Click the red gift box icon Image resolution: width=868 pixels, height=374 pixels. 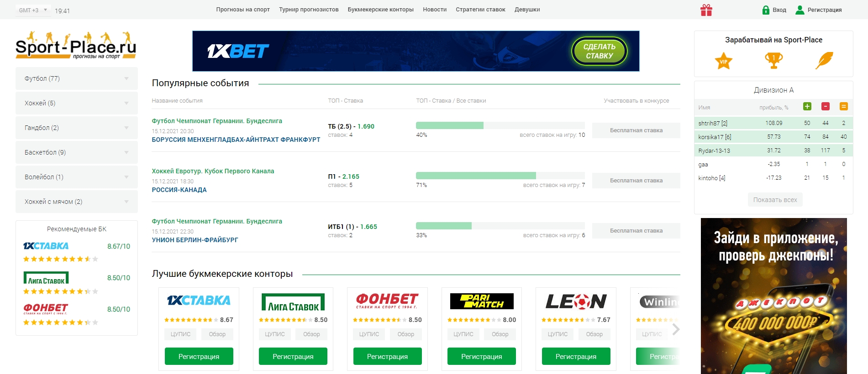[706, 10]
